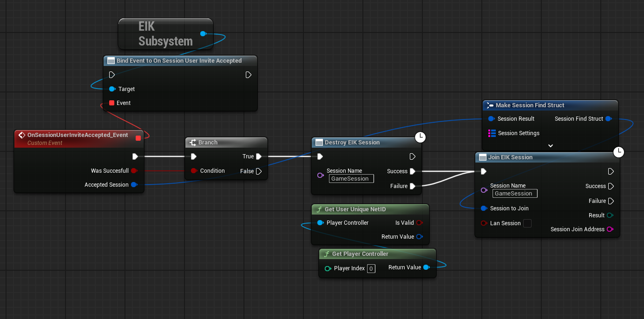Click the Was Succesfull boolean pin
This screenshot has height=319, width=644.
134,171
